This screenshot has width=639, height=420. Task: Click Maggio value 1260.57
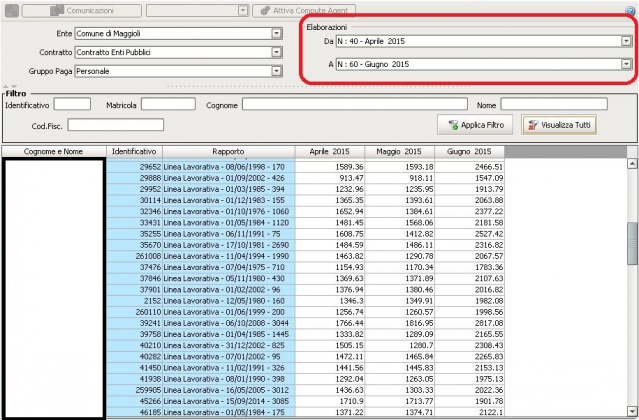[x=399, y=312]
